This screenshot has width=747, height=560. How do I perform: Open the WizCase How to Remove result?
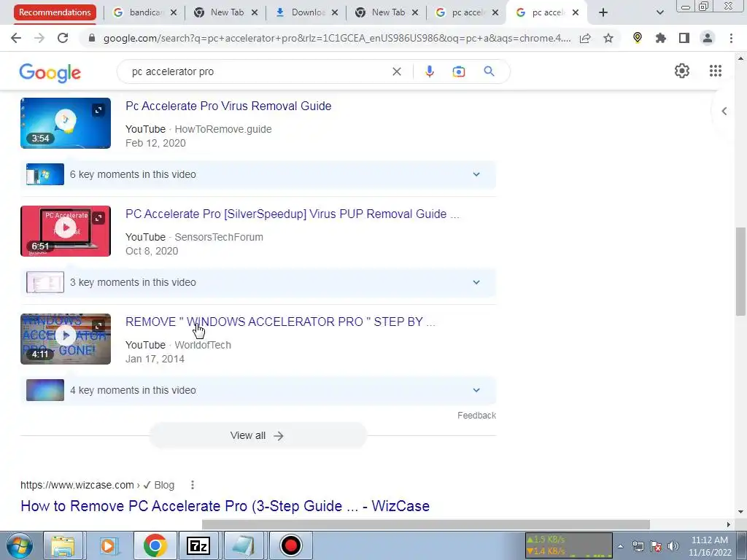pyautogui.click(x=225, y=506)
